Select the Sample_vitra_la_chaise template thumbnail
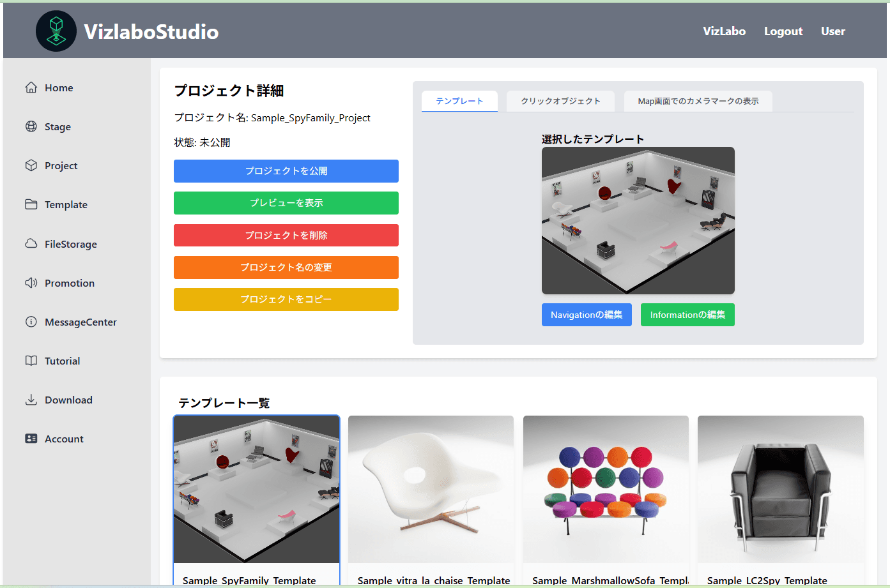 tap(431, 489)
